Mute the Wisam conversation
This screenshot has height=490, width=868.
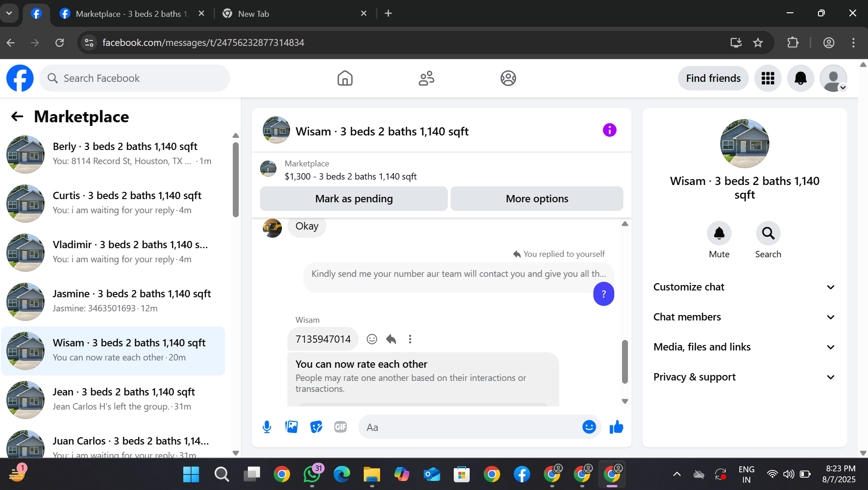(x=719, y=234)
